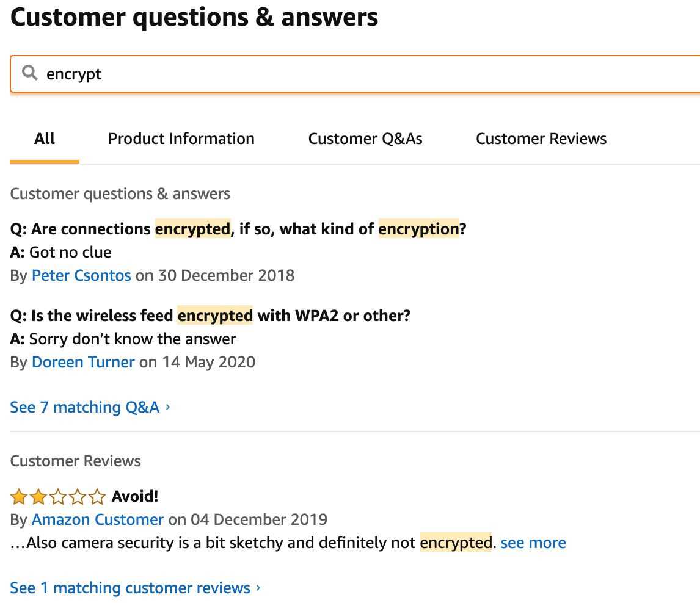Click the chevron after "See 7 matching Q&A"

(x=168, y=407)
